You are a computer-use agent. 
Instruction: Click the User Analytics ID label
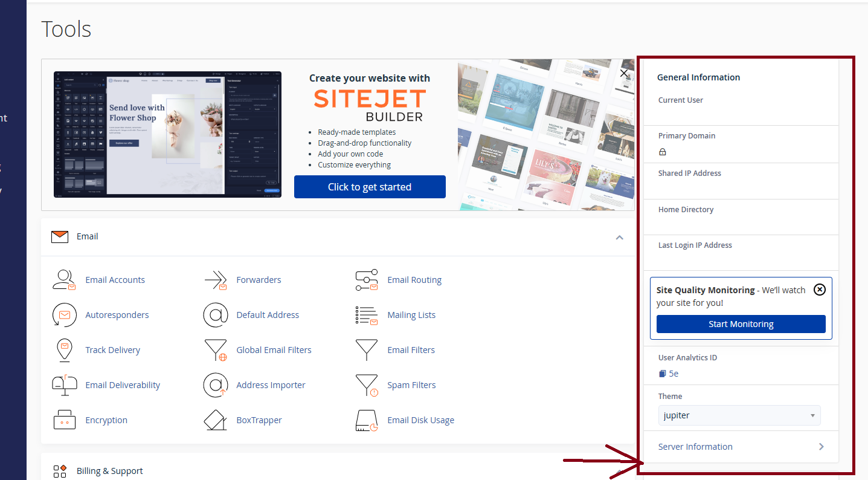pyautogui.click(x=688, y=358)
